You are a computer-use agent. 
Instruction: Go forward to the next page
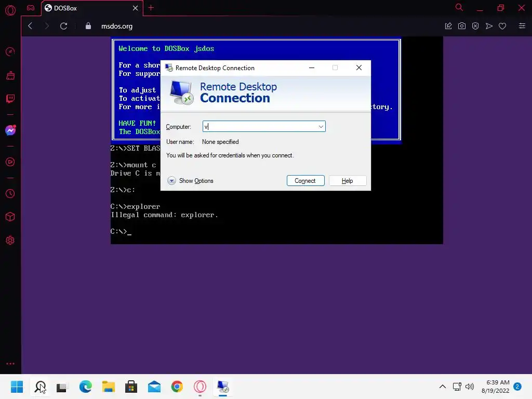pyautogui.click(x=47, y=26)
